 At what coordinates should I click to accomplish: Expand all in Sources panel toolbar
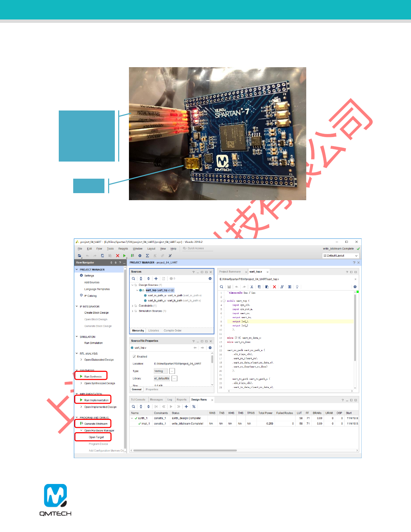pos(148,278)
